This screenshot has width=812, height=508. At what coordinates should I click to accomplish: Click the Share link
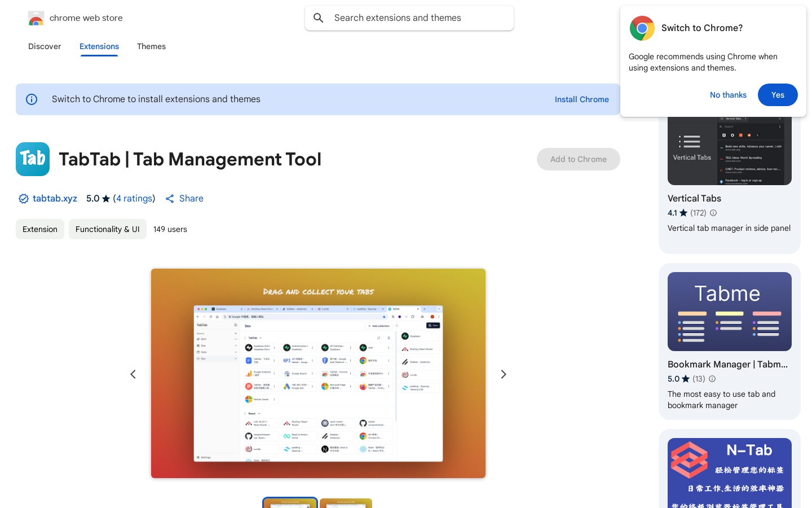point(191,199)
